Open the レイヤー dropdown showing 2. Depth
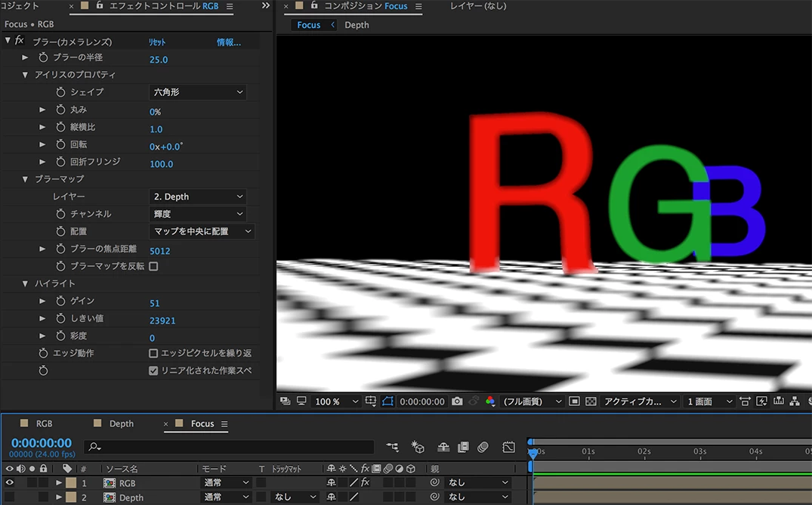The image size is (812, 505). click(197, 197)
